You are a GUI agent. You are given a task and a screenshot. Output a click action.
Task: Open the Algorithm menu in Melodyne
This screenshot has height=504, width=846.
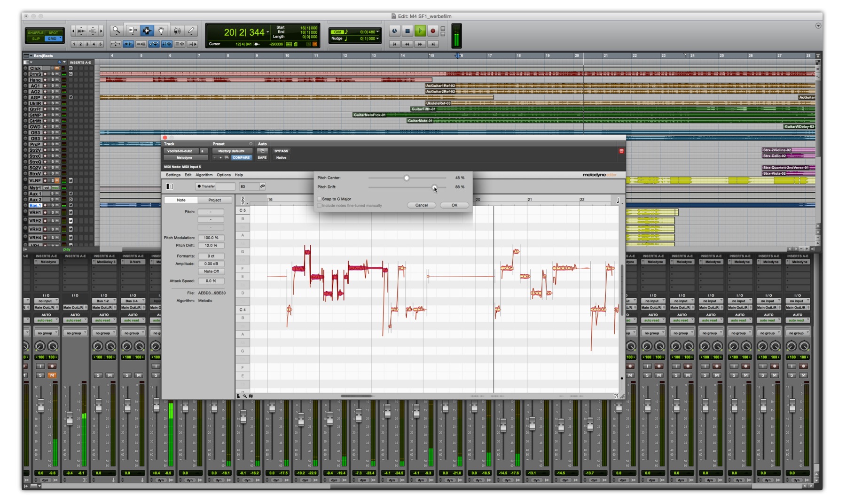204,175
